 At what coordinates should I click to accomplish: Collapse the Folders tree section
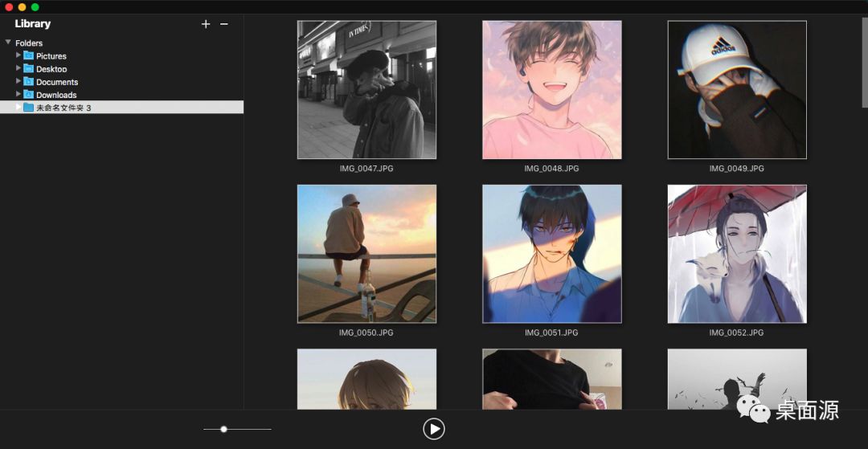click(8, 43)
